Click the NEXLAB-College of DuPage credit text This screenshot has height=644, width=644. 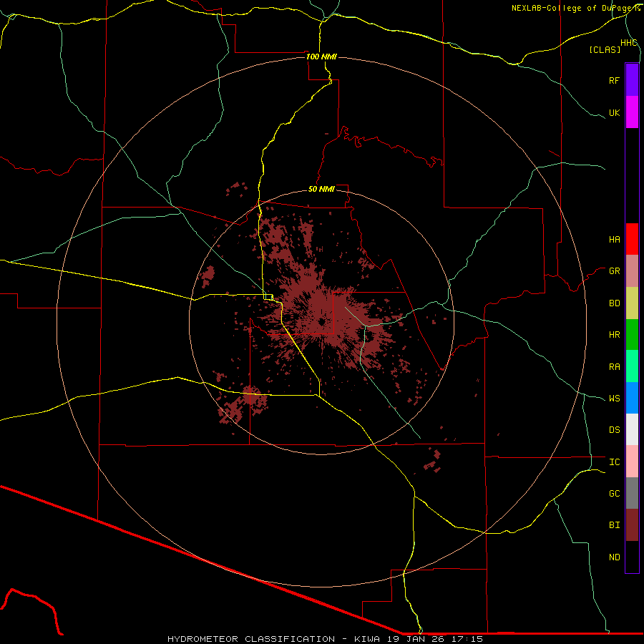[x=575, y=8]
